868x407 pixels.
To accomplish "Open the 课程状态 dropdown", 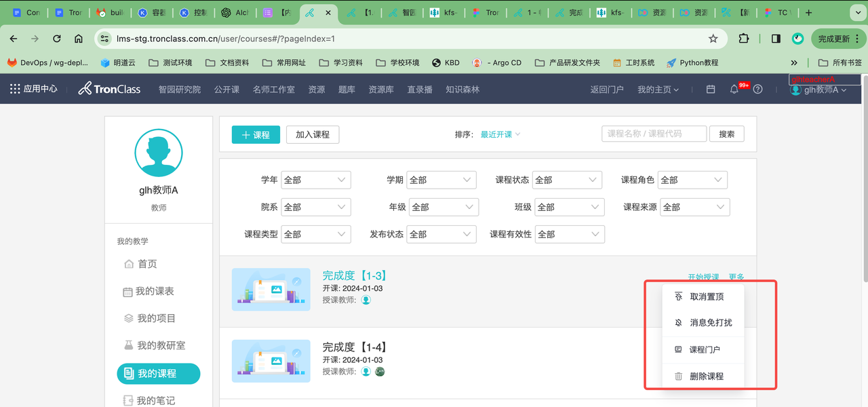I will (x=567, y=180).
